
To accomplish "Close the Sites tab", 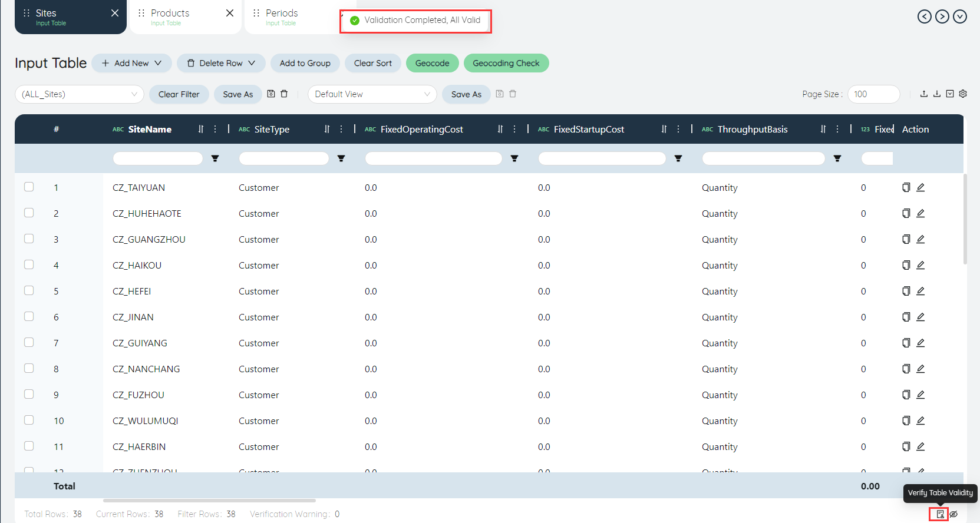I will tap(115, 13).
